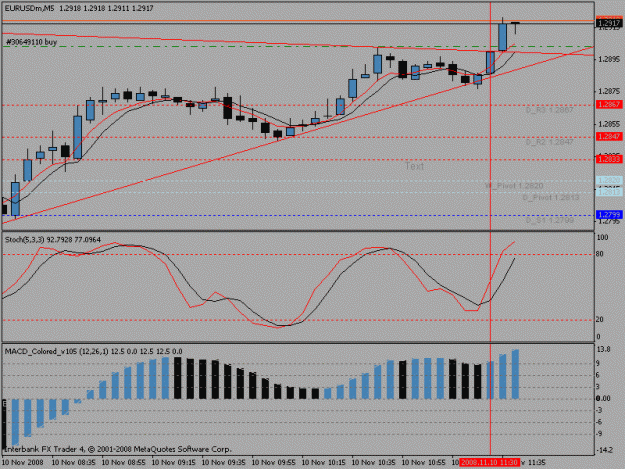This screenshot has width=625, height=469.
Task: Select the W_Pivot 1.2820 label
Action: (514, 186)
